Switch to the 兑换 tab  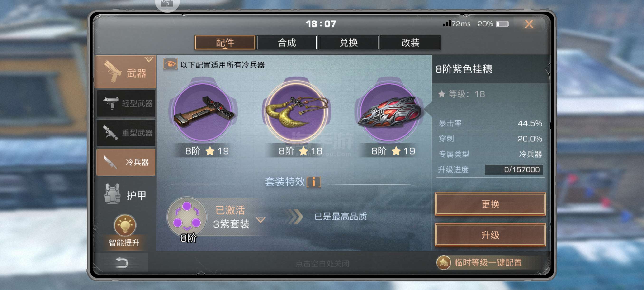(x=349, y=43)
